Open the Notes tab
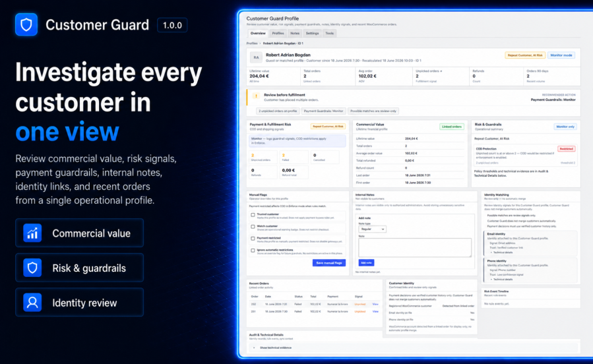 295,33
